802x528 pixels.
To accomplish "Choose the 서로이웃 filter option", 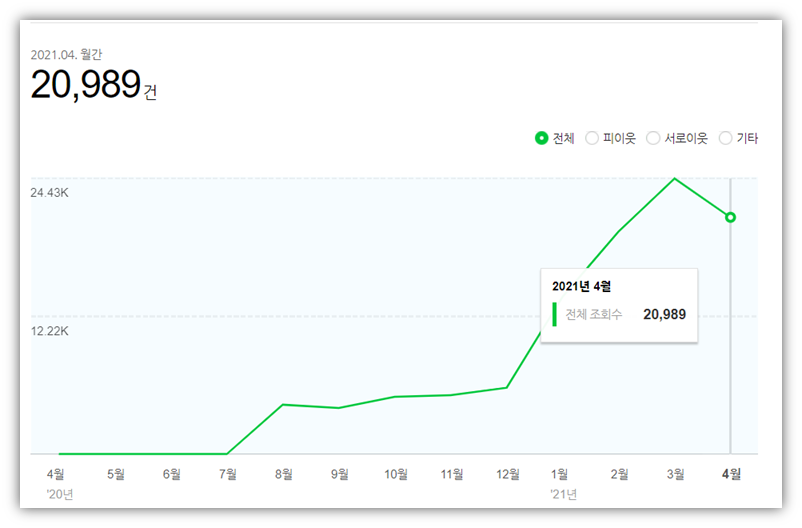I will [653, 138].
